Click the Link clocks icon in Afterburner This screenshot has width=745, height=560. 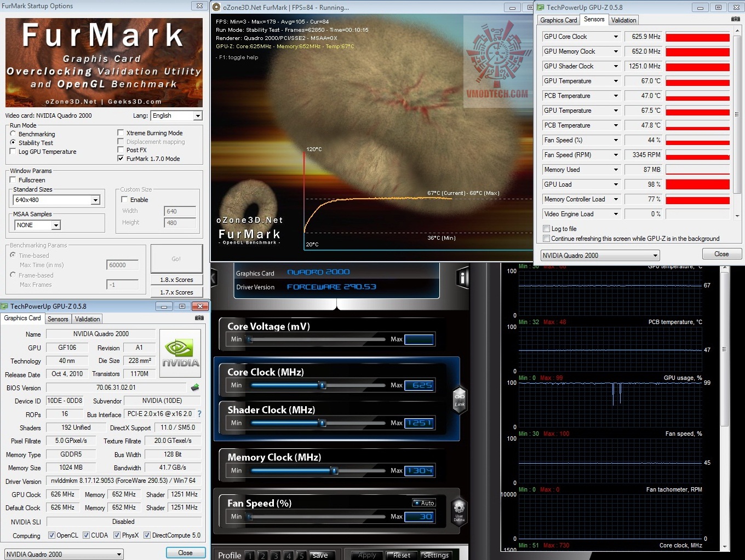click(x=459, y=400)
